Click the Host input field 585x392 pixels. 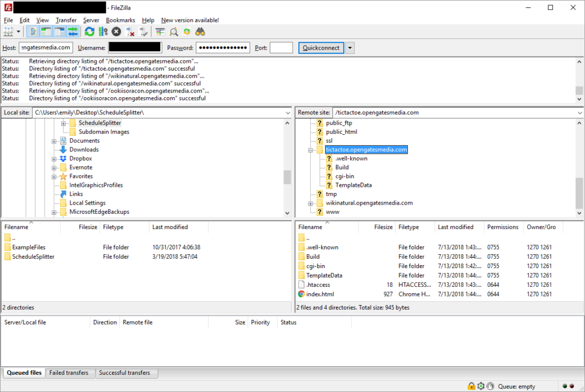coord(46,48)
